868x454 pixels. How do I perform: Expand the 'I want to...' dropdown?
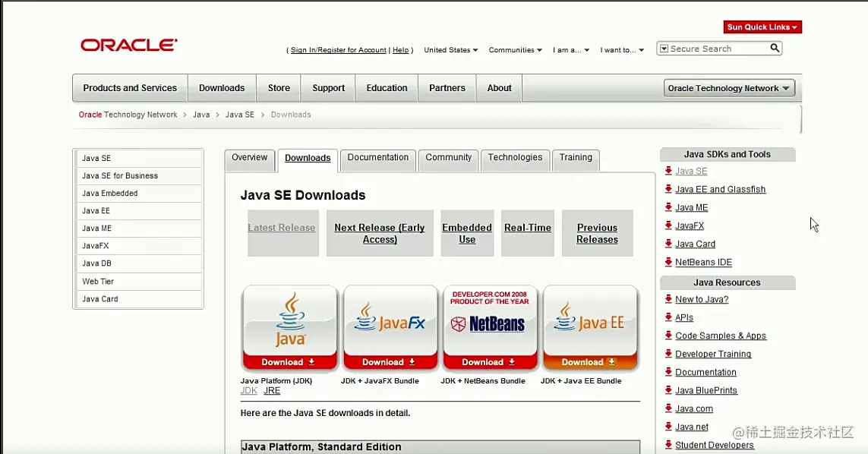[622, 50]
